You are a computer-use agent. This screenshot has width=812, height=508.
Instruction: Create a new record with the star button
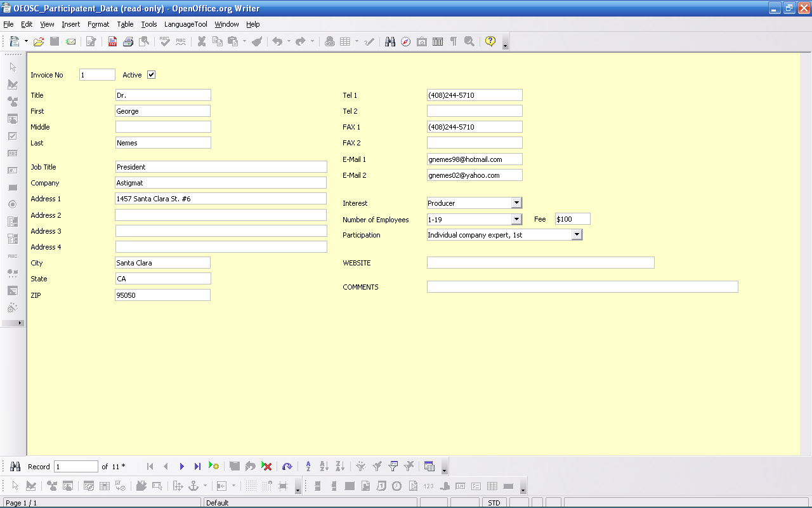214,466
